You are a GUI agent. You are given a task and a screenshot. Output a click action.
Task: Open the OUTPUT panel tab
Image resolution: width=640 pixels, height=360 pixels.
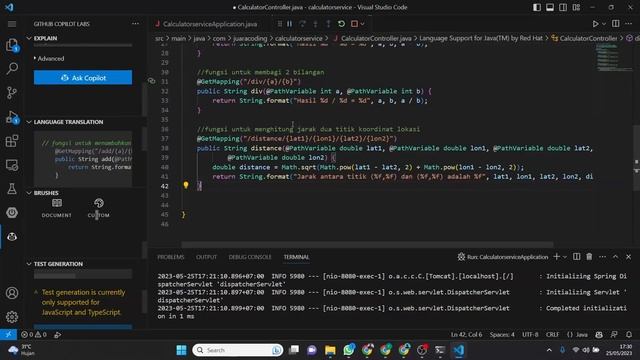tap(206, 257)
